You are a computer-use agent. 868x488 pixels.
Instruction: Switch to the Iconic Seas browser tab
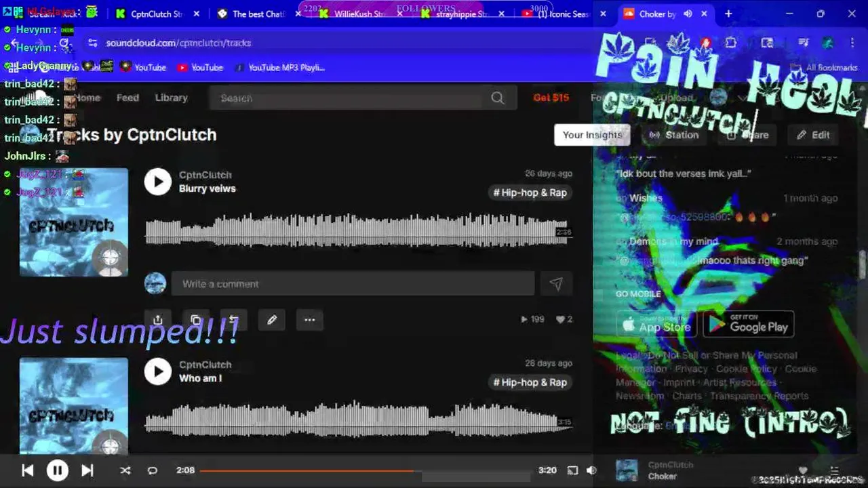pos(564,14)
